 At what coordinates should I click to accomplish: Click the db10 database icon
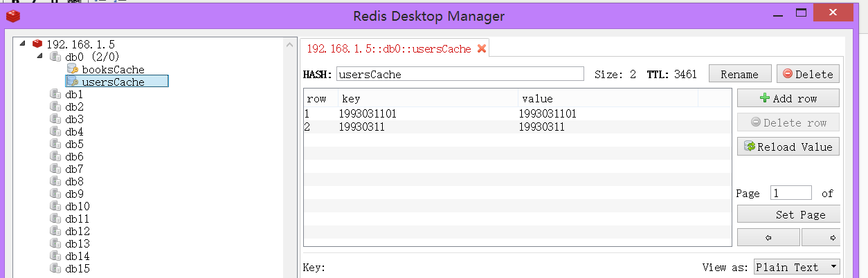click(55, 205)
